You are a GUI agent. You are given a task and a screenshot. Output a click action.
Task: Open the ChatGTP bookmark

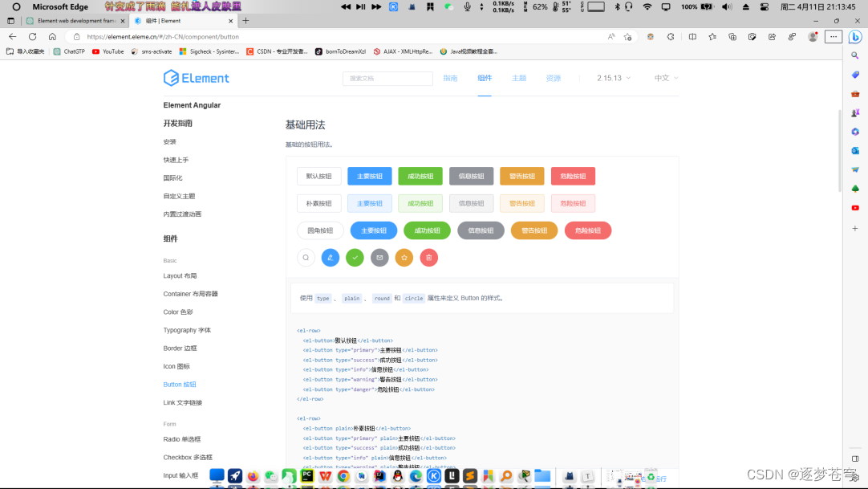[x=69, y=51]
